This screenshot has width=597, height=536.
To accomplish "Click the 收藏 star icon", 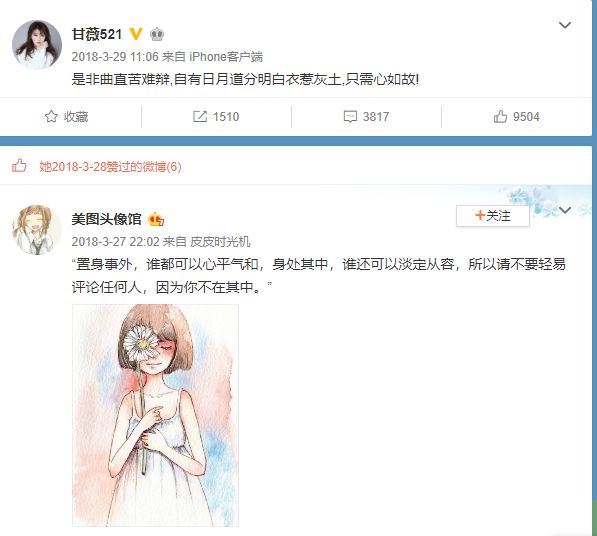I will pos(51,116).
